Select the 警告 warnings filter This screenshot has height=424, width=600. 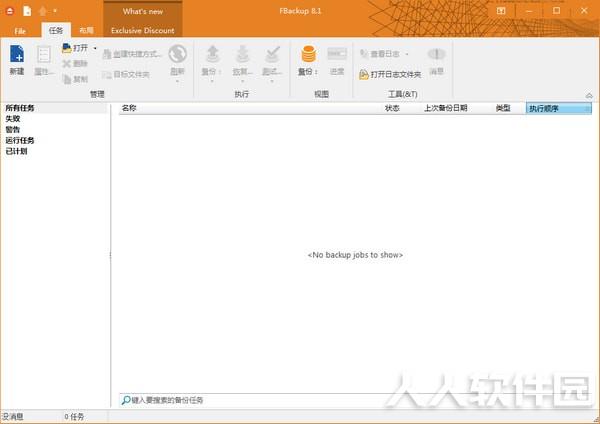pyautogui.click(x=13, y=130)
